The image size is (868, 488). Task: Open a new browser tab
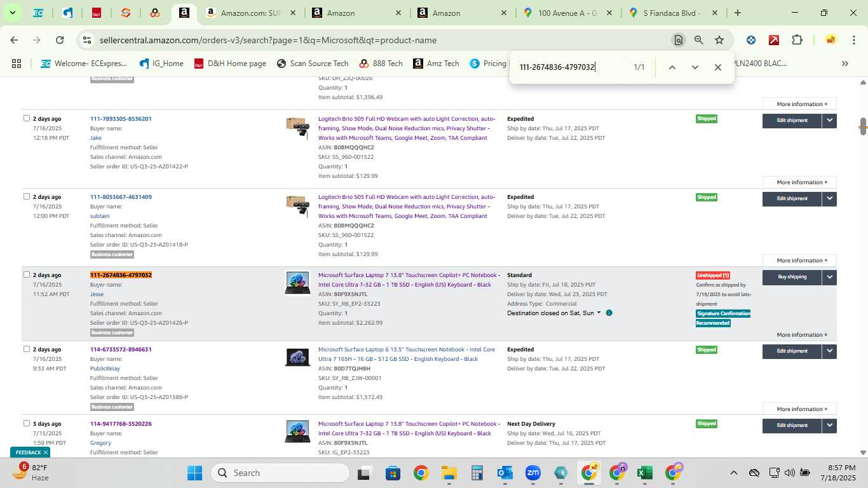[x=737, y=13]
